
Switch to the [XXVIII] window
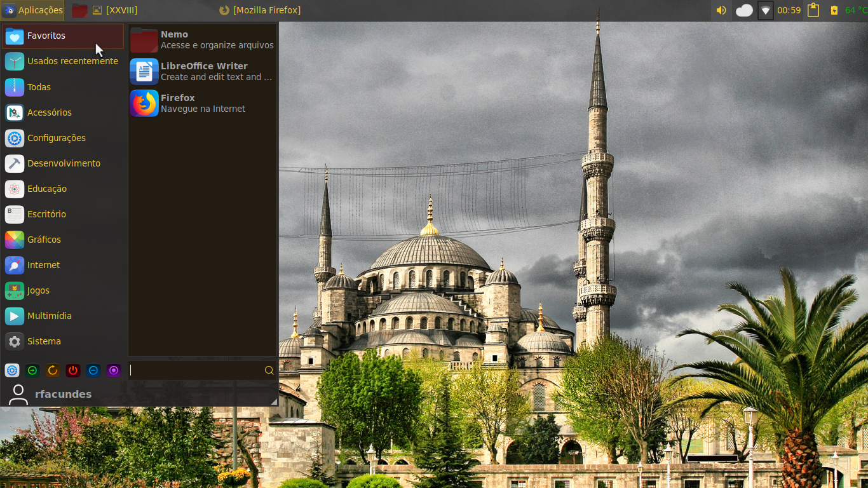coord(115,10)
